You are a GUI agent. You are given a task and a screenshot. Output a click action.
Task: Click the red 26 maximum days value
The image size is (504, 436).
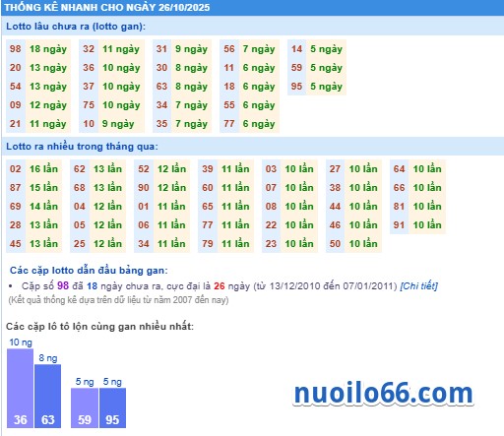(220, 286)
